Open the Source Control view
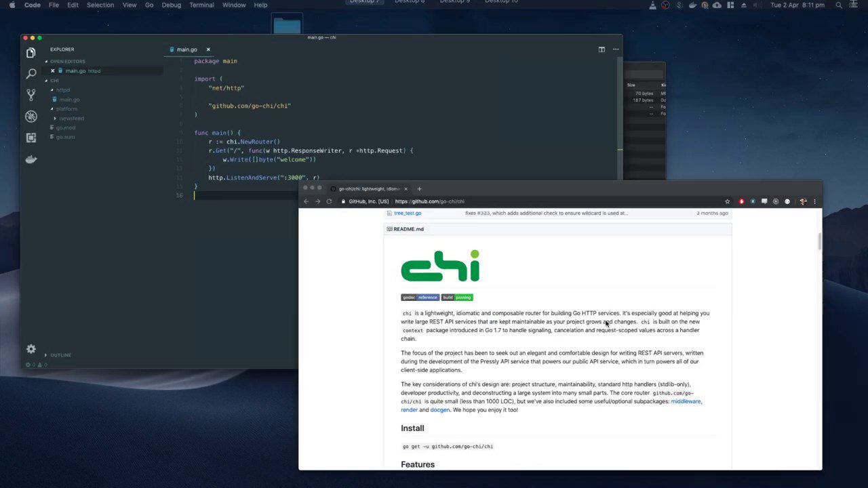 [31, 95]
